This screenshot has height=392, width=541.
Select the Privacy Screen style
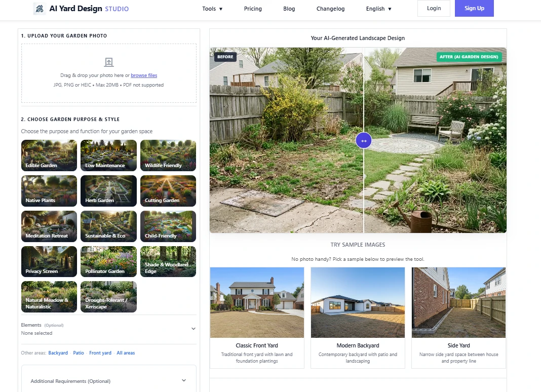(49, 261)
